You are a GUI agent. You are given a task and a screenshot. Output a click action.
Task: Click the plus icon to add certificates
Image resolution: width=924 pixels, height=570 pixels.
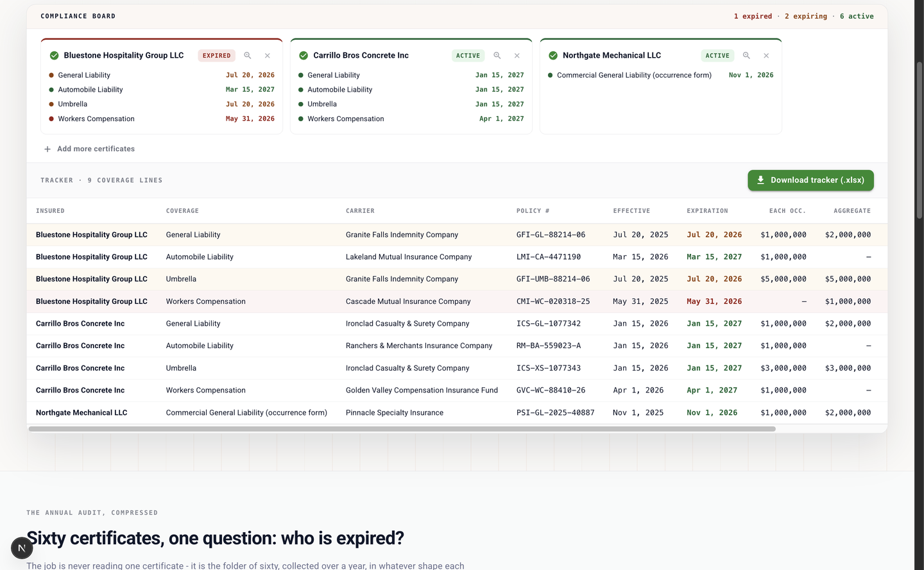[47, 149]
